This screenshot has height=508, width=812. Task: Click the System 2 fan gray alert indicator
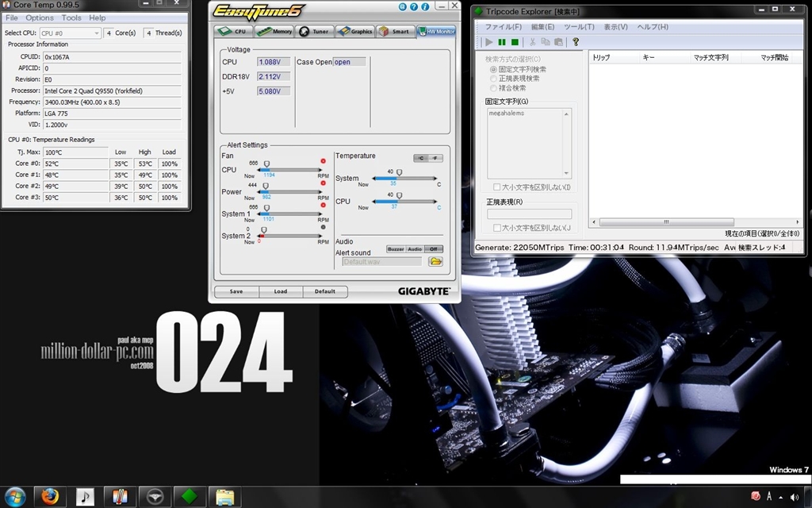[324, 227]
